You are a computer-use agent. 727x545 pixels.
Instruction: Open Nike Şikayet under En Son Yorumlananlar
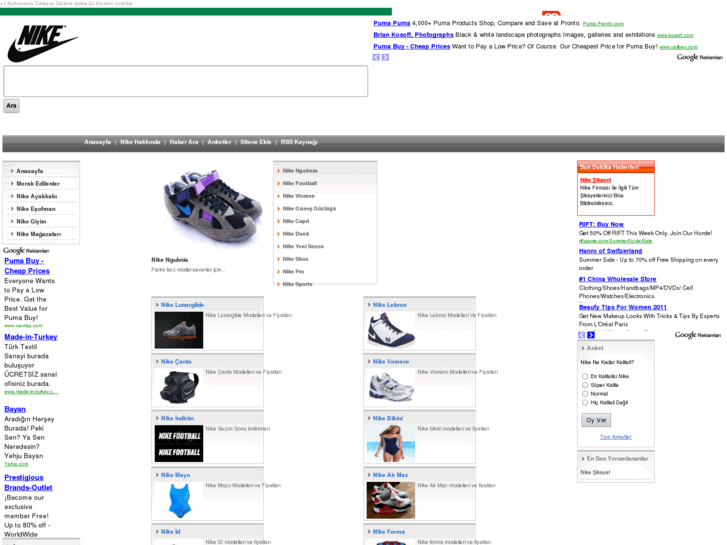(x=595, y=472)
